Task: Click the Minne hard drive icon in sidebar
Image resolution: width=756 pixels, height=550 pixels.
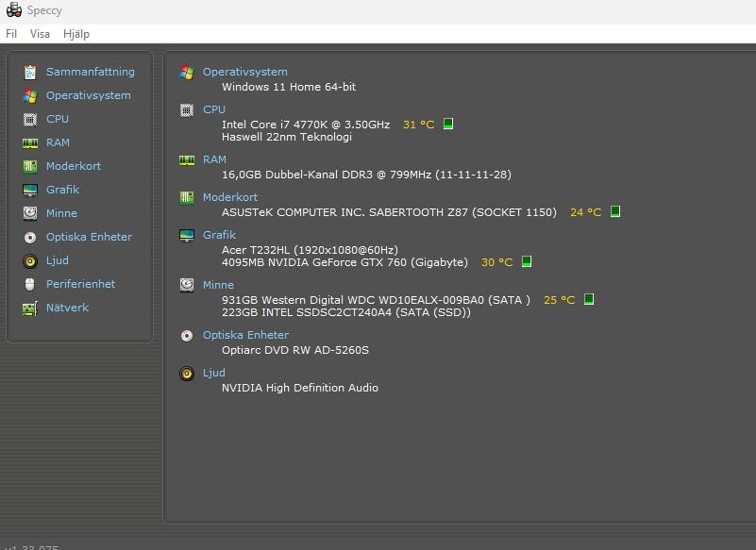Action: coord(30,213)
